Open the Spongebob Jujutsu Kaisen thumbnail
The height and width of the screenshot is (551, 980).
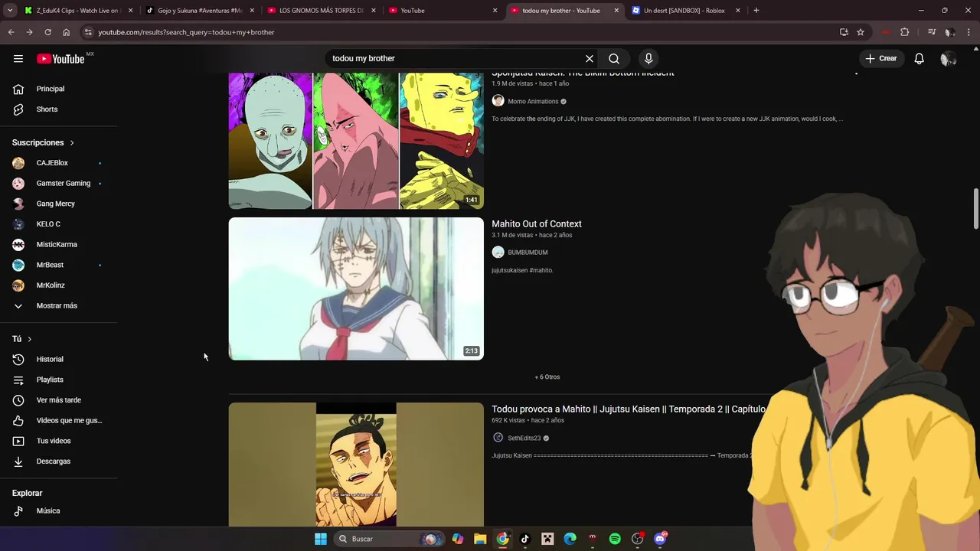click(356, 141)
